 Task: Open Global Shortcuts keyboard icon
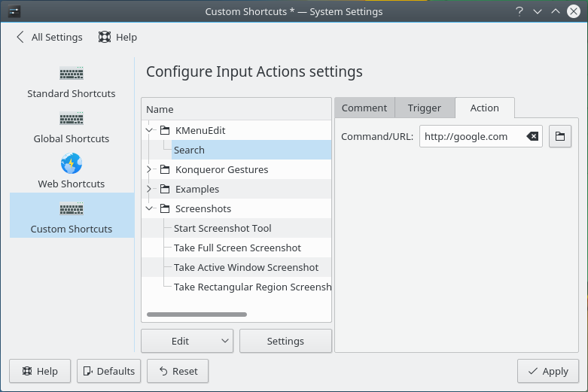[72, 119]
